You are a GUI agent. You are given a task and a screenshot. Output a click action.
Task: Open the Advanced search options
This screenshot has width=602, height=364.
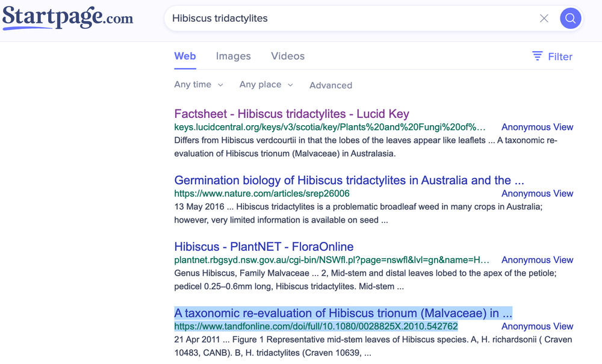[x=330, y=85]
